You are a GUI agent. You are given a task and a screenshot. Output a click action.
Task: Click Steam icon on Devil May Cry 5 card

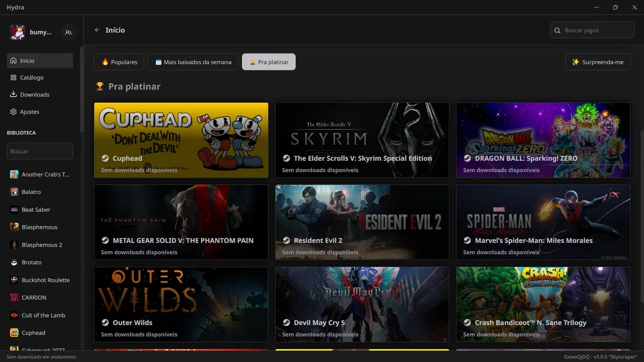(286, 323)
